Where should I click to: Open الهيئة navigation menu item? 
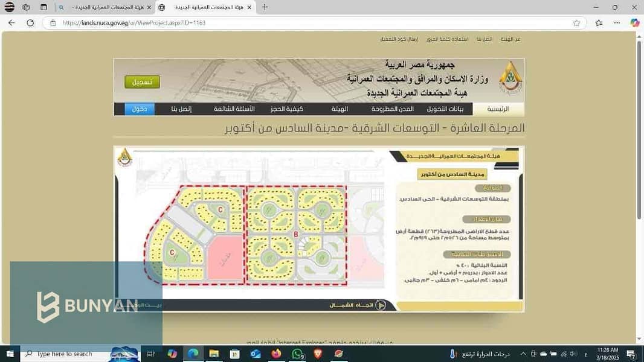coord(340,109)
